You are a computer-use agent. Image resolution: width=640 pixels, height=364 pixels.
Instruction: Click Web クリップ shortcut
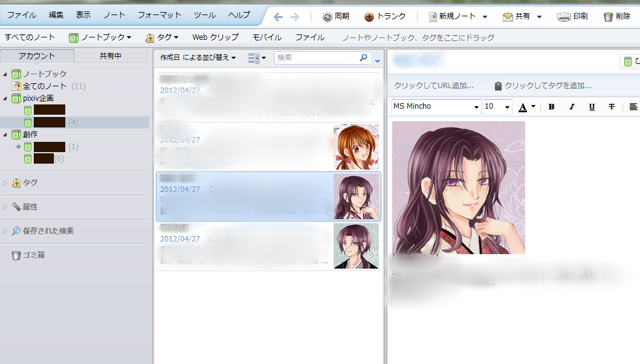pyautogui.click(x=216, y=37)
